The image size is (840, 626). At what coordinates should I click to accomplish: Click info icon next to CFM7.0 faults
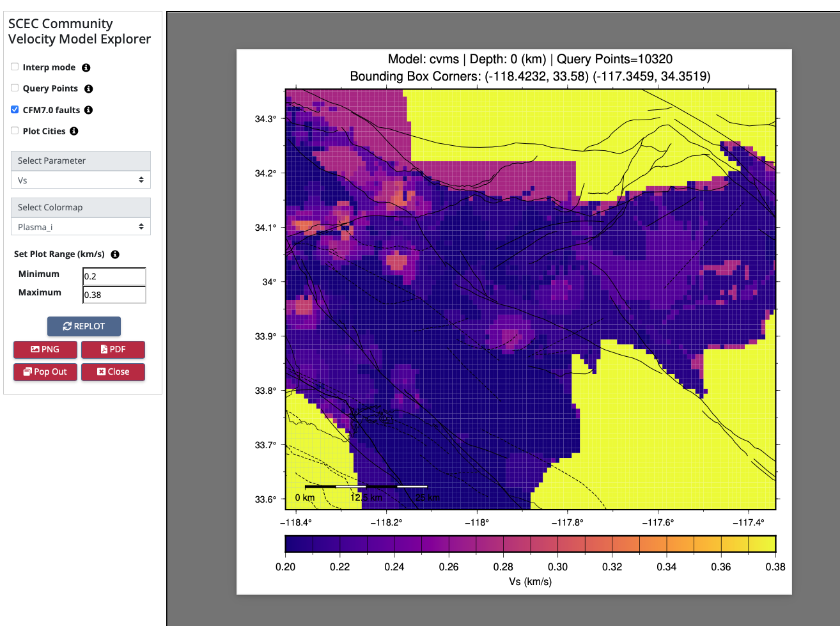click(x=89, y=110)
